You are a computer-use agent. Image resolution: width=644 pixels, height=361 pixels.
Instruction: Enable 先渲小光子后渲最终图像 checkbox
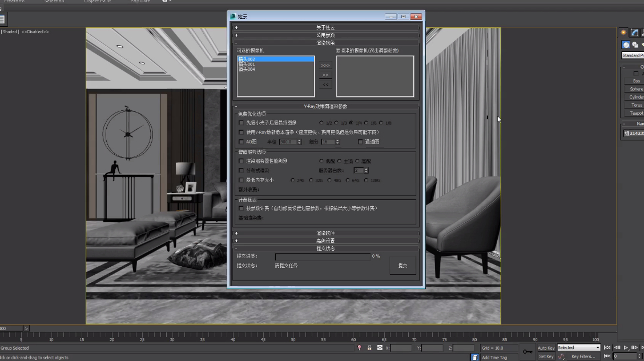pyautogui.click(x=241, y=123)
